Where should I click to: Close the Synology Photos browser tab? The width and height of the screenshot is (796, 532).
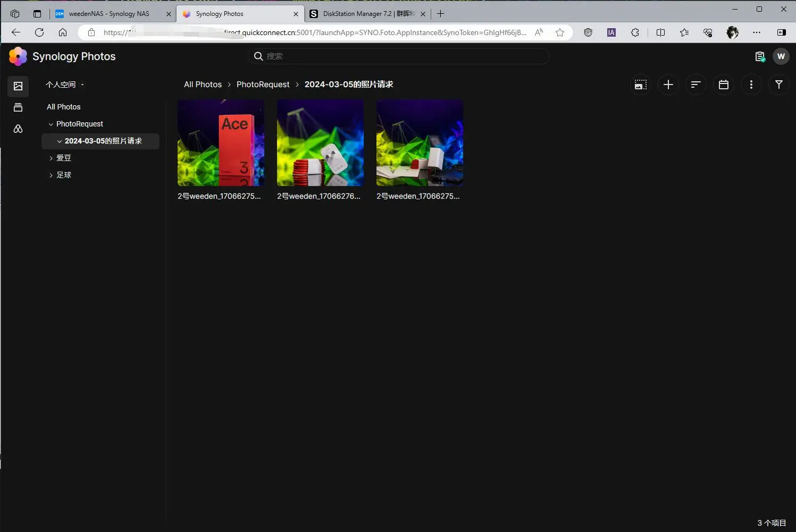click(x=296, y=14)
